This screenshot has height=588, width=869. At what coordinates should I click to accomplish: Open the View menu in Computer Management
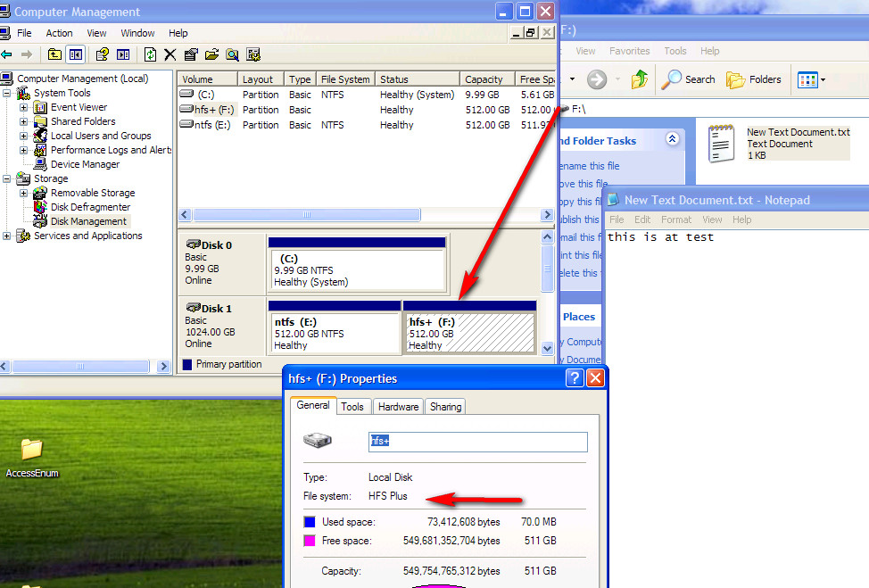(96, 33)
